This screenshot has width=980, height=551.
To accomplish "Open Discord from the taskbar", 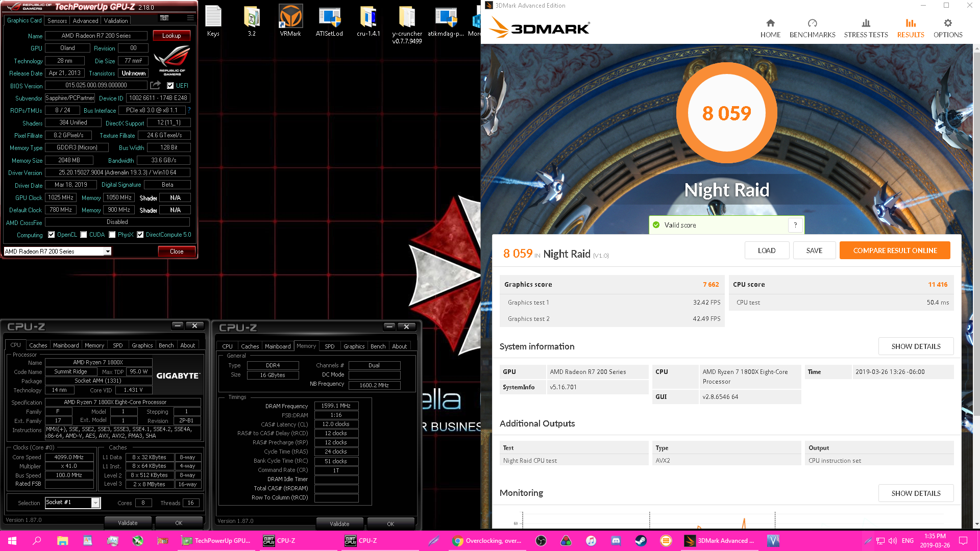I will pos(616,541).
